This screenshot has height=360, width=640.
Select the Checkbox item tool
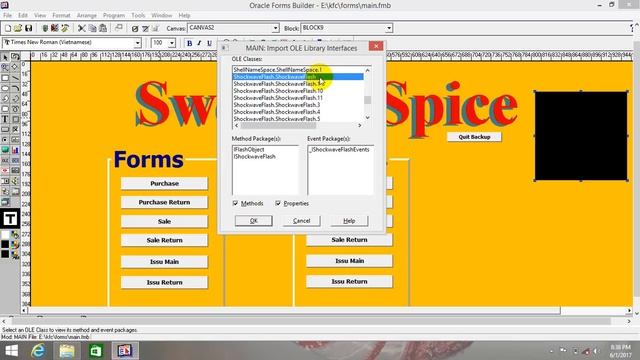15,129
